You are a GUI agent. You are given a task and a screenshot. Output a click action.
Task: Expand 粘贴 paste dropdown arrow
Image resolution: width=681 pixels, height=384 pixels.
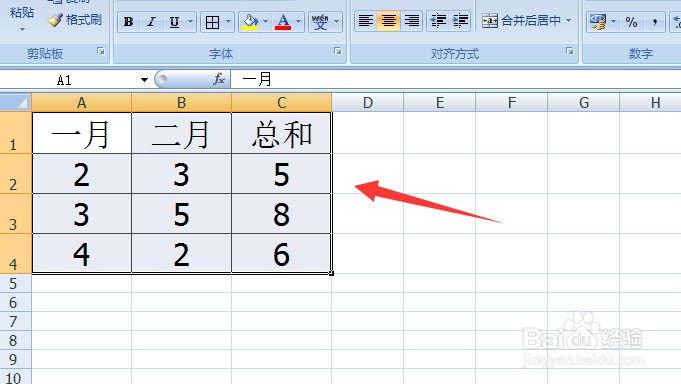(22, 30)
